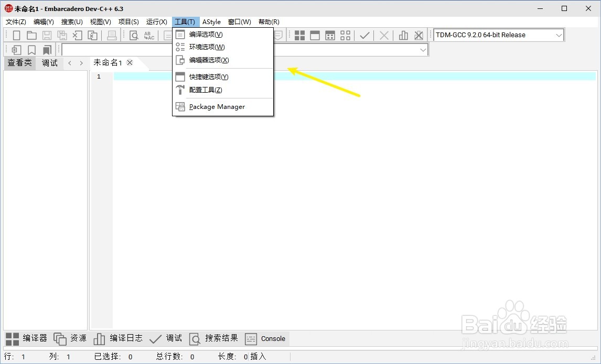Click the Run window toolbar icon
Image resolution: width=601 pixels, height=364 pixels.
pyautogui.click(x=315, y=36)
